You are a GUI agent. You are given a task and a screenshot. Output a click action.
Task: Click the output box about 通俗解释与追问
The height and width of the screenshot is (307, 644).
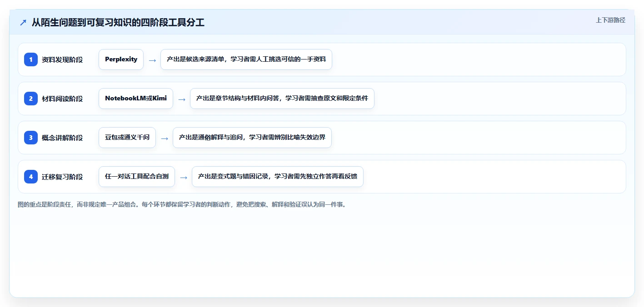pyautogui.click(x=252, y=138)
